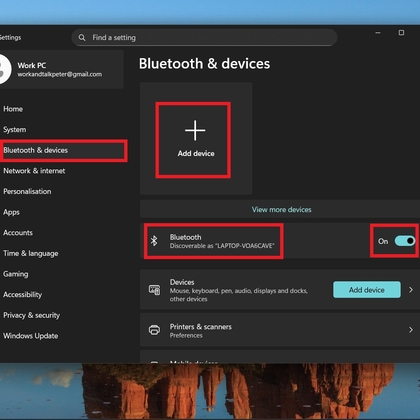Viewport: 420px width, 420px height.
Task: Click the email address under Work PC
Action: click(60, 74)
